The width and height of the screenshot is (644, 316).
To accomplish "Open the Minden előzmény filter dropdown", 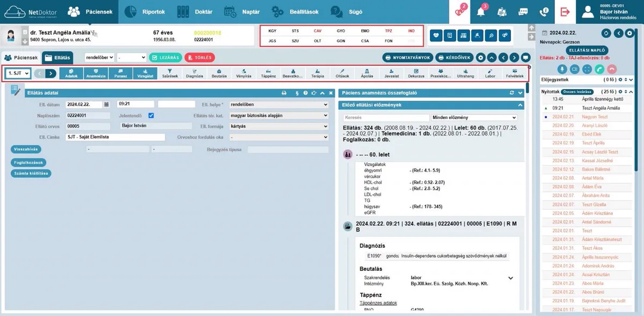I will (x=474, y=117).
